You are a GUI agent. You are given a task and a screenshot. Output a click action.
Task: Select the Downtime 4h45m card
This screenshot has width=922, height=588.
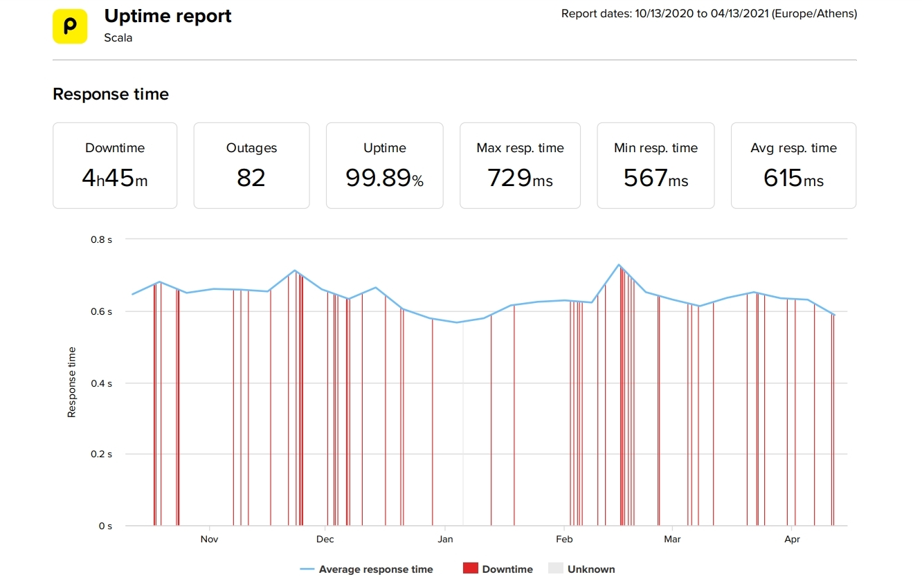[x=115, y=165]
